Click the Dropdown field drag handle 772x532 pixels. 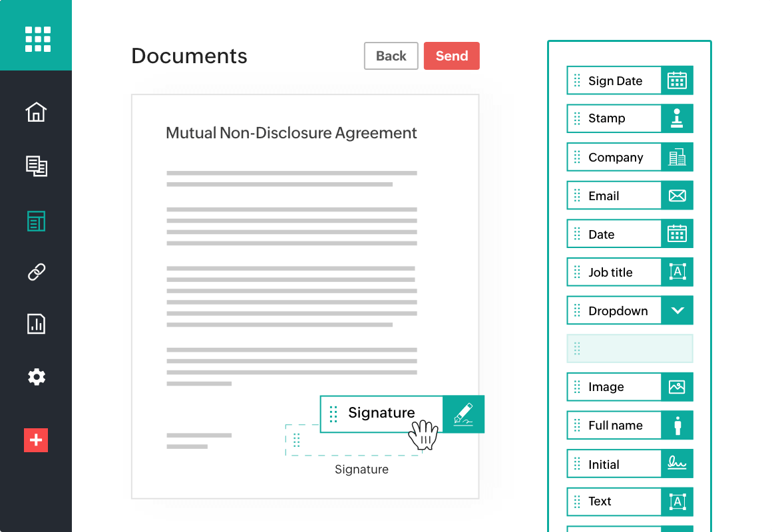pos(577,310)
